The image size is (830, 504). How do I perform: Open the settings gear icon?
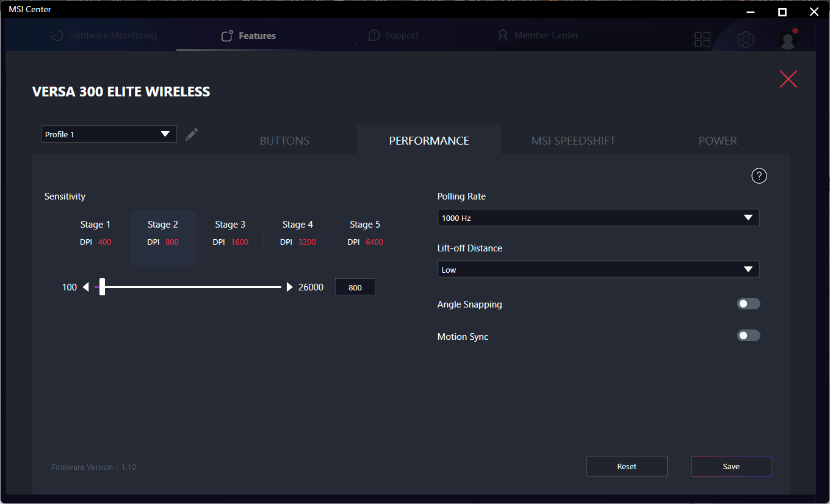(x=745, y=40)
